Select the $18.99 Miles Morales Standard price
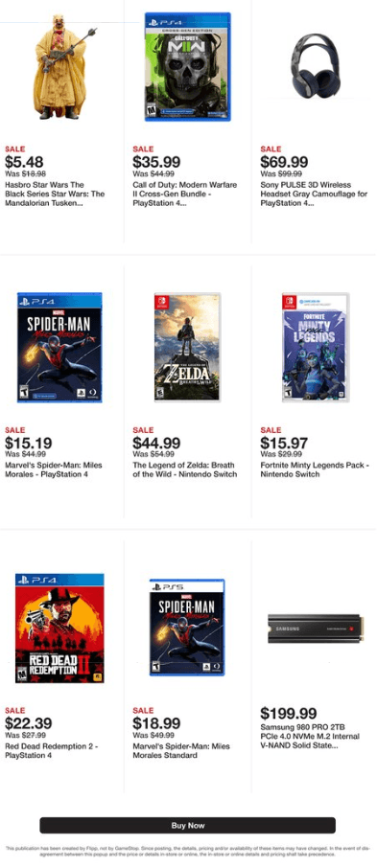This screenshot has width=377, height=868. [156, 723]
